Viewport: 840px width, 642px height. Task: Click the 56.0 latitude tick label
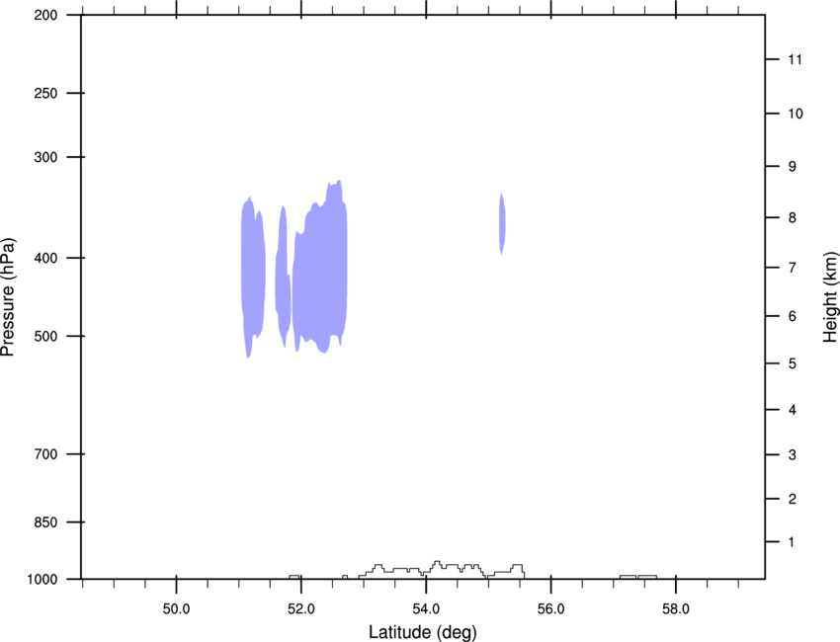(x=550, y=608)
